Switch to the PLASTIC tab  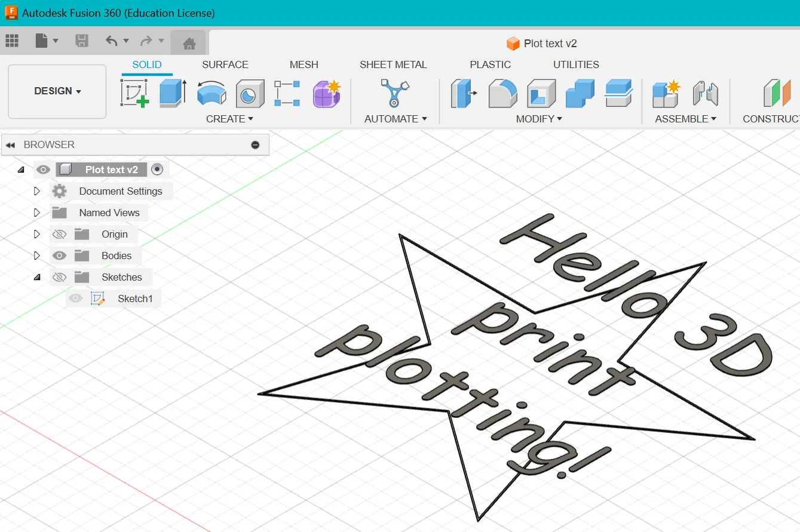point(491,64)
